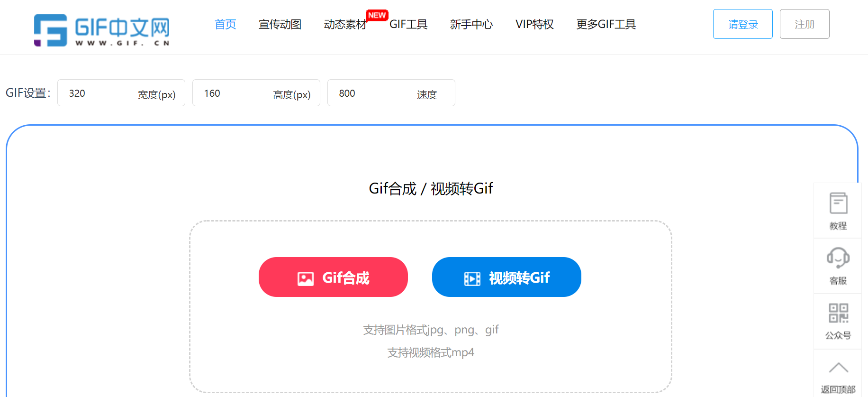Focus the 宽度(px) width field showing 320
Image resolution: width=868 pixels, height=397 pixels.
[x=121, y=93]
